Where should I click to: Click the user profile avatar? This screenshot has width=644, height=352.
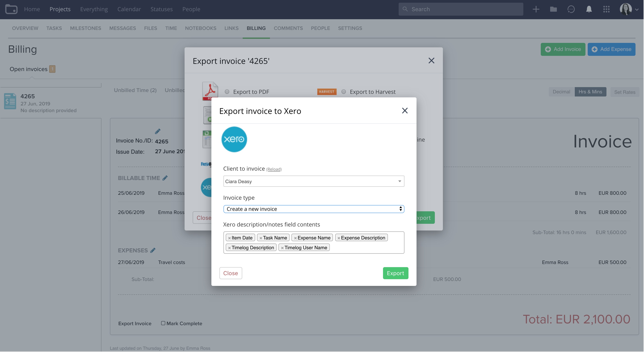point(625,9)
